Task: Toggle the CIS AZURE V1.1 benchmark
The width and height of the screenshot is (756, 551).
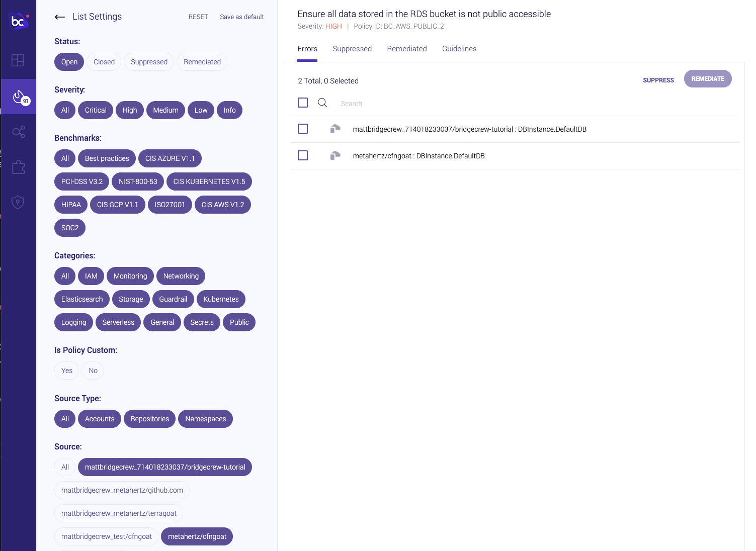Action: click(x=170, y=158)
